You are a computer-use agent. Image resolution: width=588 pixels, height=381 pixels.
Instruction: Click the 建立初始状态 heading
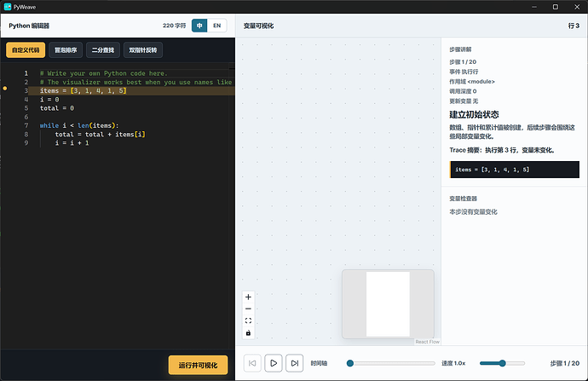point(474,114)
